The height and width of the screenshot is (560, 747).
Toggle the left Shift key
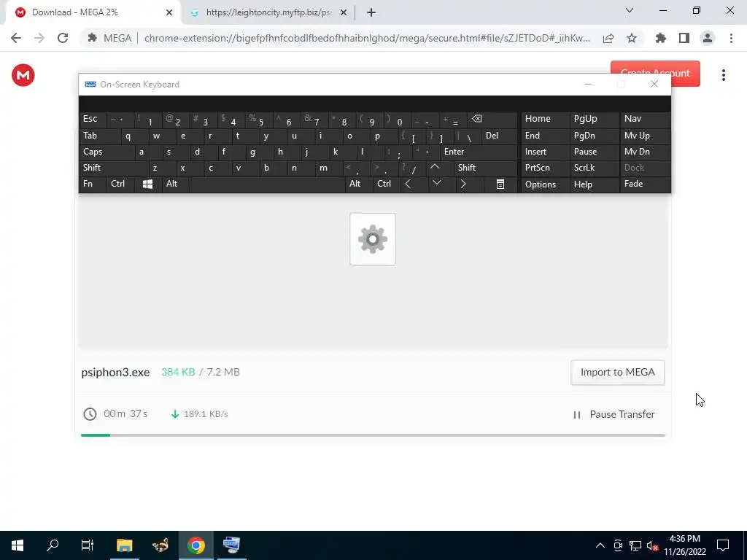pos(113,168)
